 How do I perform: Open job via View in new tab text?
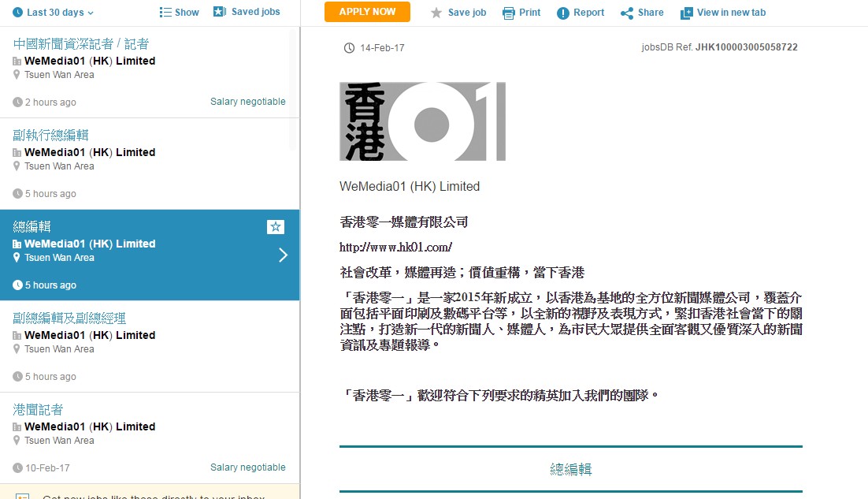pos(731,12)
